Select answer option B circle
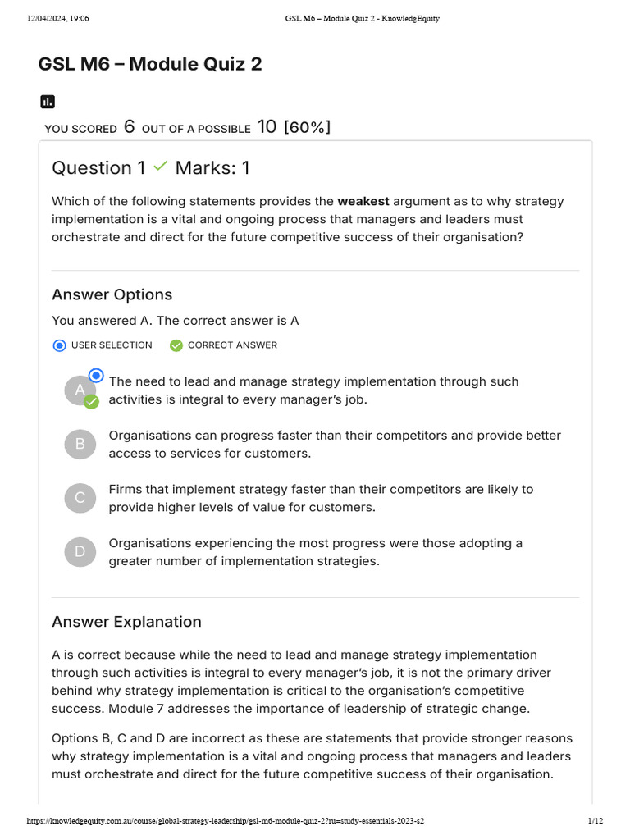This screenshot has width=630, height=840. pyautogui.click(x=80, y=444)
